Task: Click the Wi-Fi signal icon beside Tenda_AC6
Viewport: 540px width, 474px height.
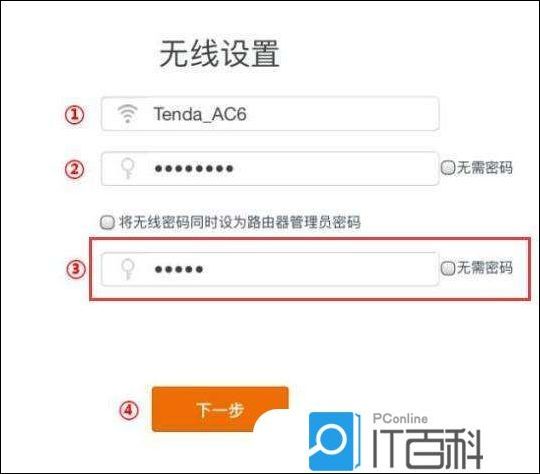Action: 127,114
